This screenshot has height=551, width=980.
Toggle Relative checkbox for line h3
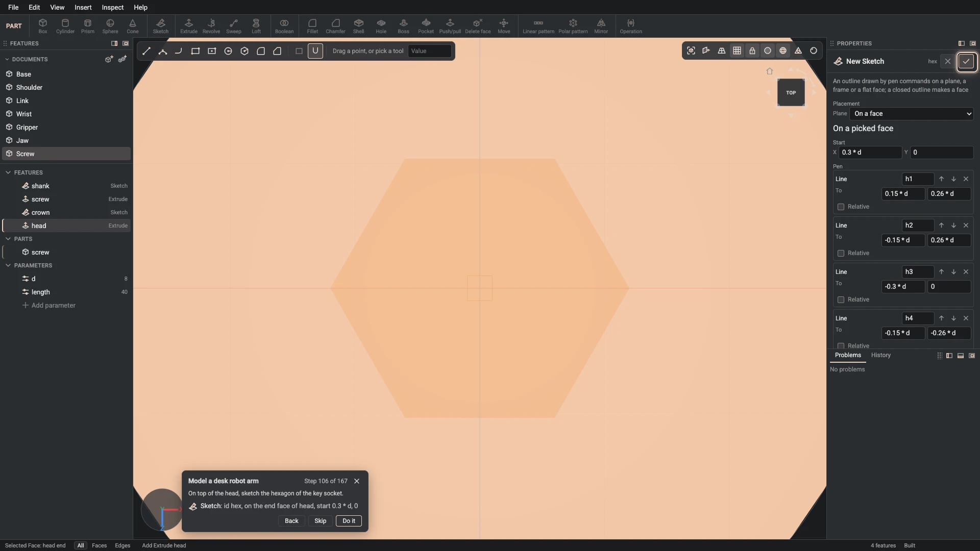[841, 299]
